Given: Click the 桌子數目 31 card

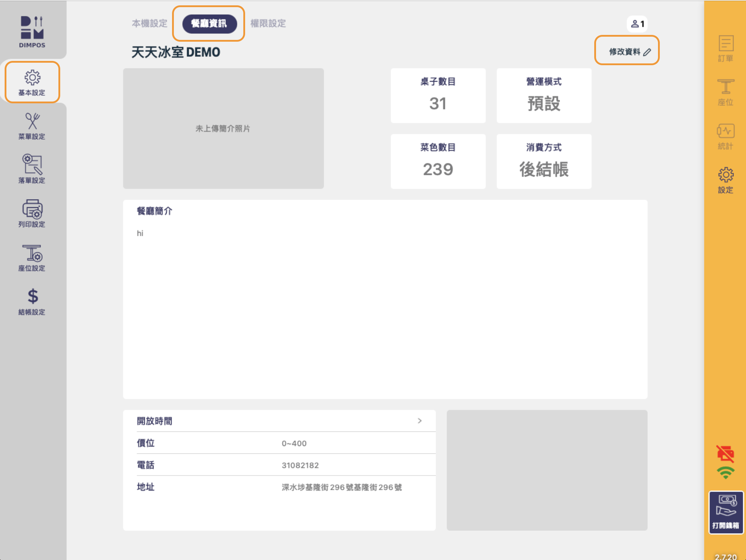Looking at the screenshot, I should coord(438,95).
